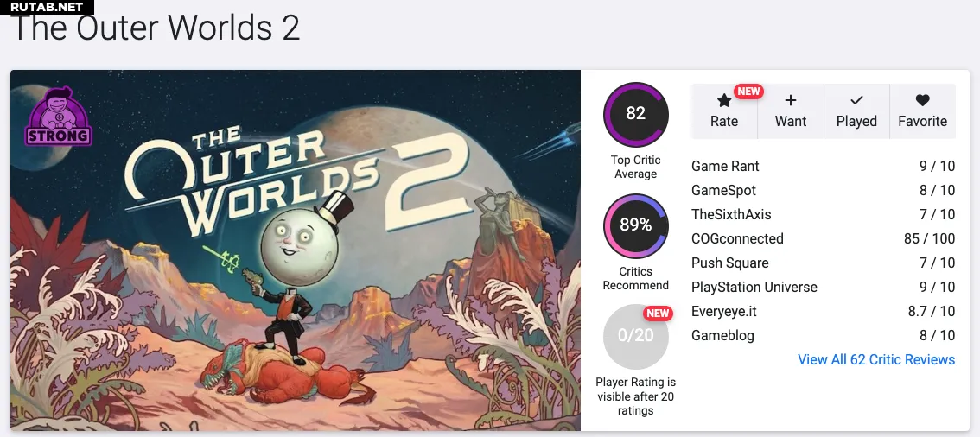Click the 89% Critics Recommend circle
This screenshot has height=437, width=980.
(636, 225)
